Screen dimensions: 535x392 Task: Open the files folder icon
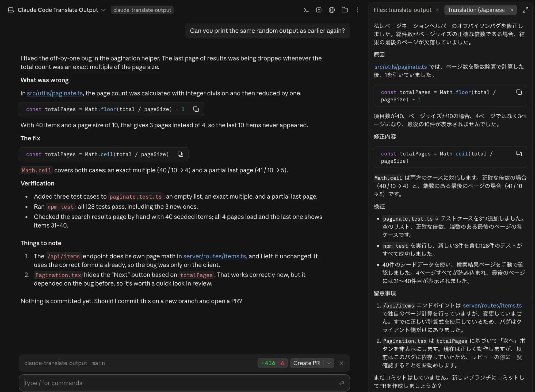[345, 10]
